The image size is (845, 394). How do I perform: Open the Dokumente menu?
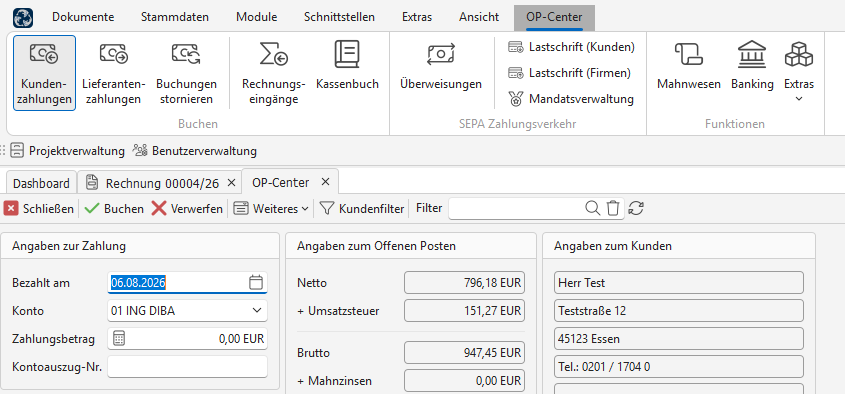coord(83,17)
